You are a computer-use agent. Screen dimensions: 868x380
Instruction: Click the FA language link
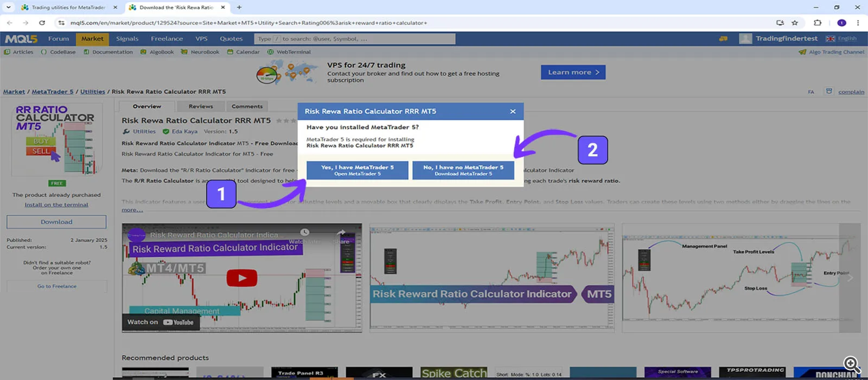pos(811,92)
